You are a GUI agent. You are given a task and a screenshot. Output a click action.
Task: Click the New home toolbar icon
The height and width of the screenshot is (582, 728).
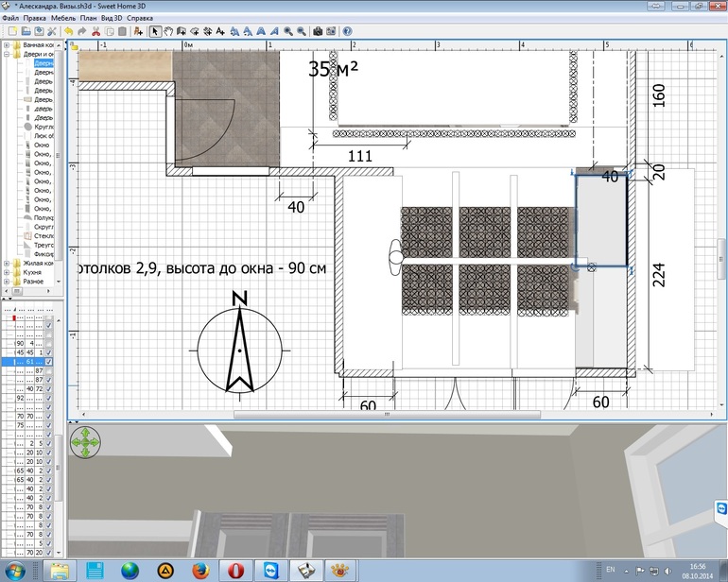[12, 31]
